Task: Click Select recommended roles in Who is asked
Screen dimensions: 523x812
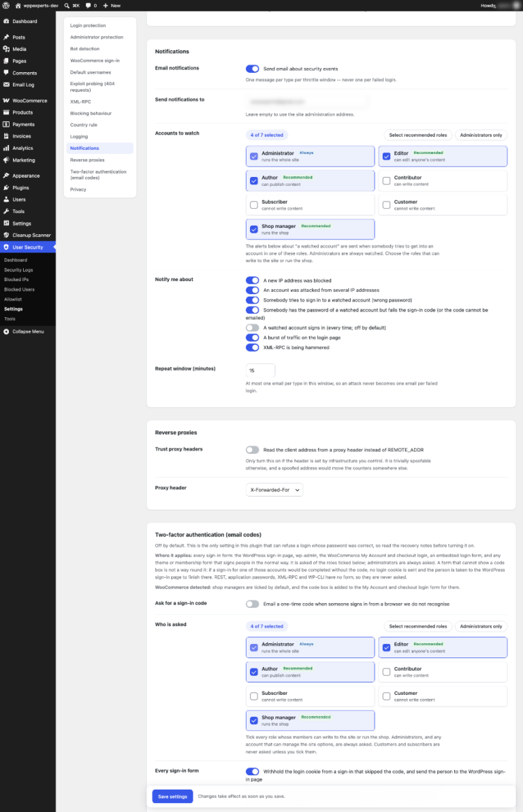Action: click(417, 627)
